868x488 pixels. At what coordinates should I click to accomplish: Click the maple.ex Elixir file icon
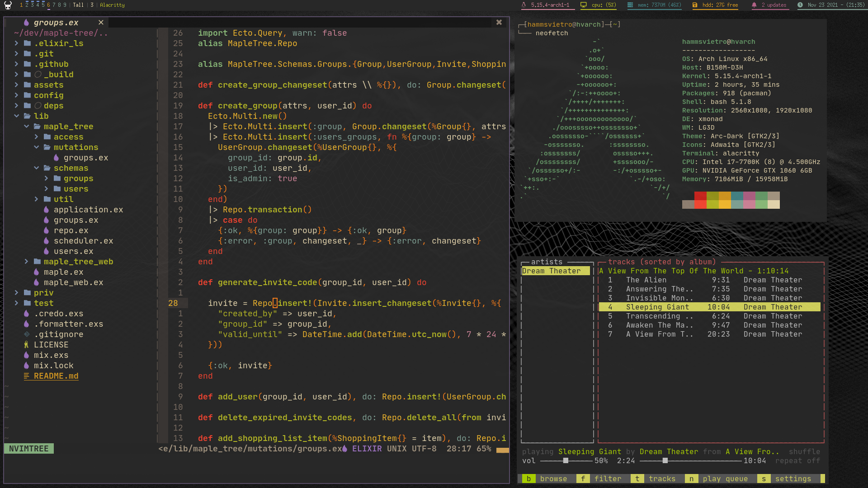pyautogui.click(x=36, y=272)
